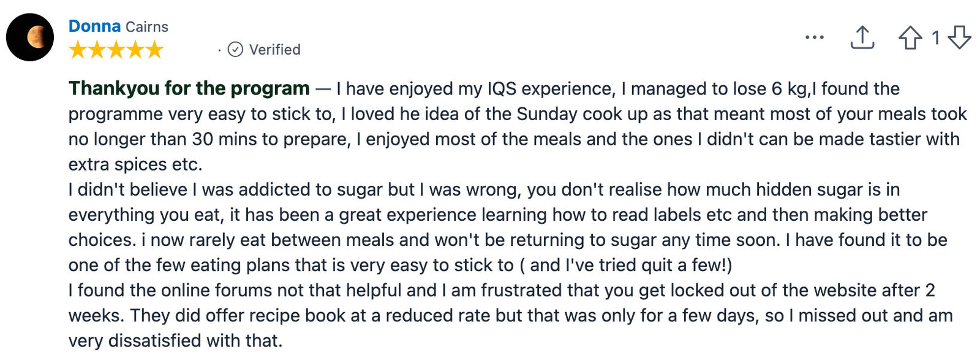Click the Verified label text
Viewport: 980px width, 360px height.
tap(274, 50)
